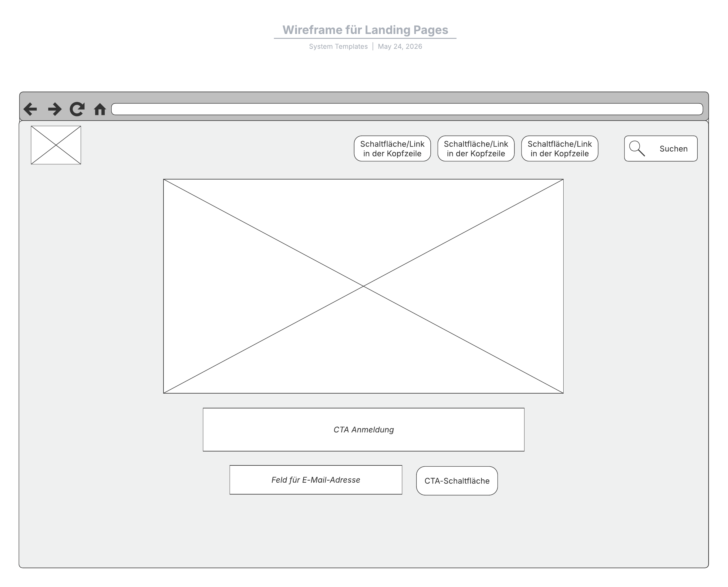Click the last Schaltfläche/Link in der Kopfzeile button
The image size is (728, 587).
560,149
